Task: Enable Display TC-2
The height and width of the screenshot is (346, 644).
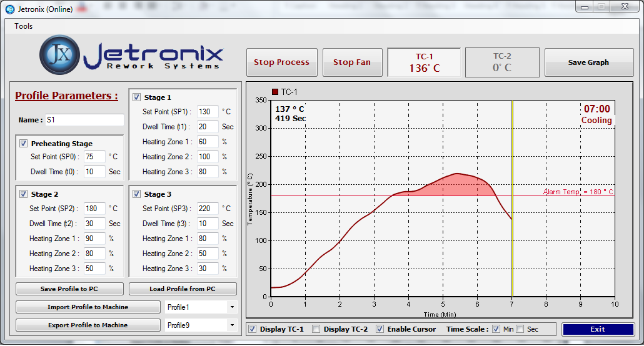Action: point(316,329)
